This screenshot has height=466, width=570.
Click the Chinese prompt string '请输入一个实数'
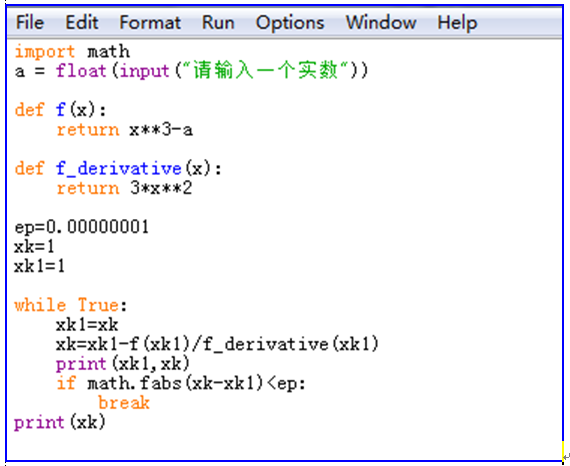pyautogui.click(x=270, y=70)
